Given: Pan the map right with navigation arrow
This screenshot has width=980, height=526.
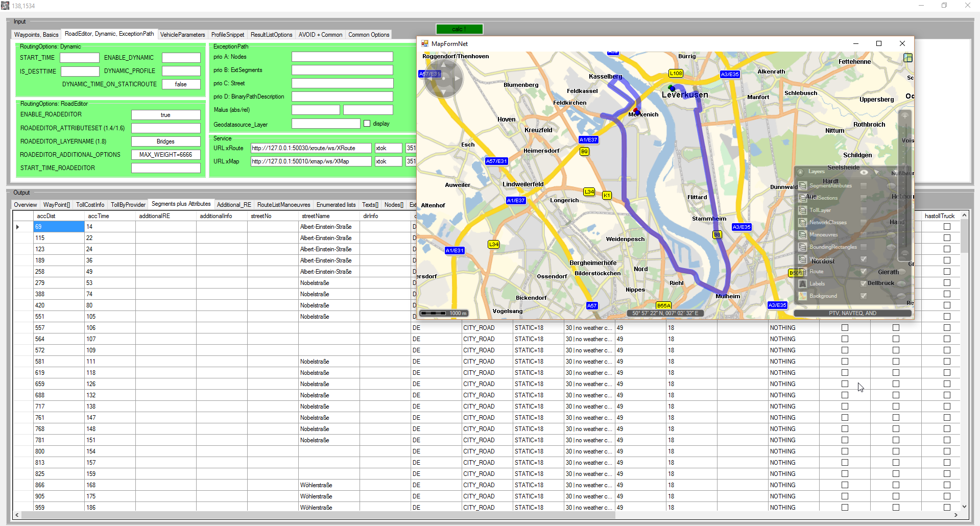Looking at the screenshot, I should (x=458, y=79).
